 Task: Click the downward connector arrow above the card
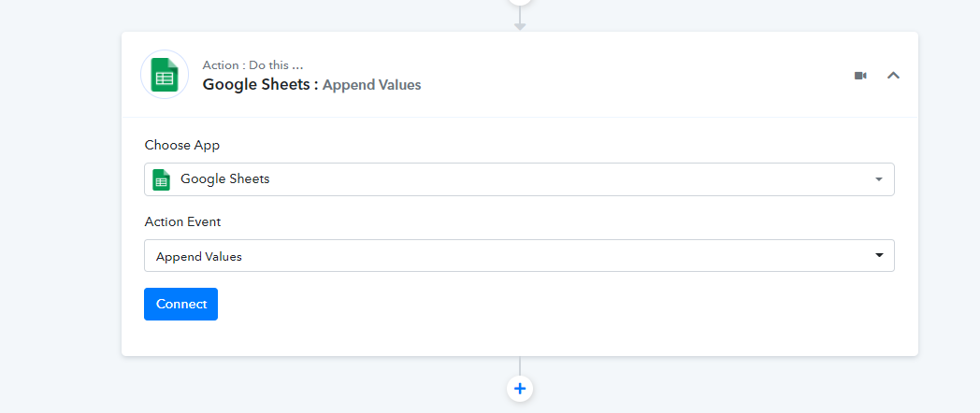point(519,26)
